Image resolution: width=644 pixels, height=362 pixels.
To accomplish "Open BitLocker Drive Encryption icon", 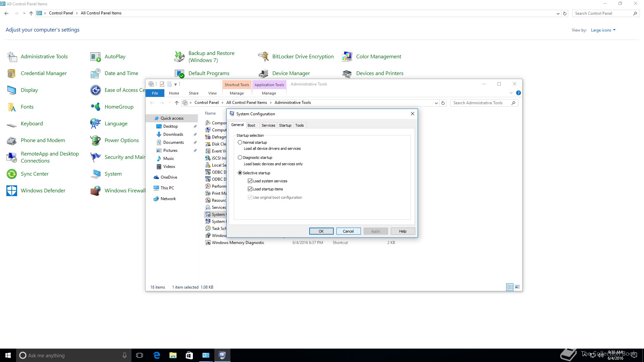I will click(x=263, y=57).
